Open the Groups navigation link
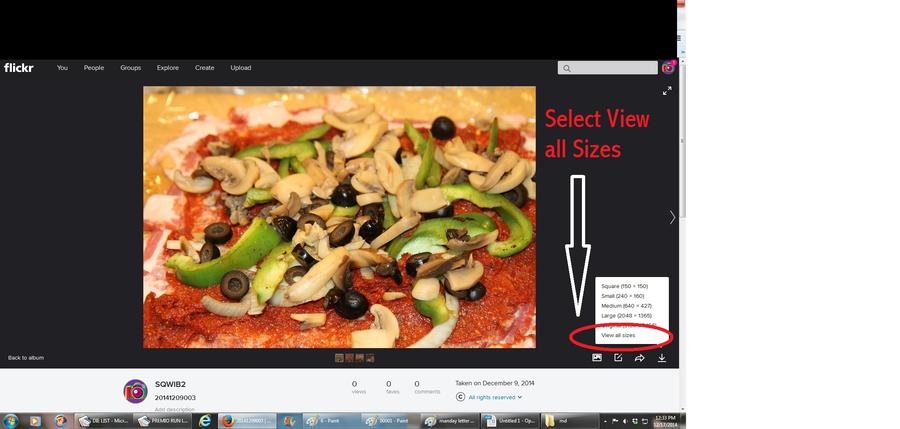Screen dimensions: 900x429 coord(131,68)
